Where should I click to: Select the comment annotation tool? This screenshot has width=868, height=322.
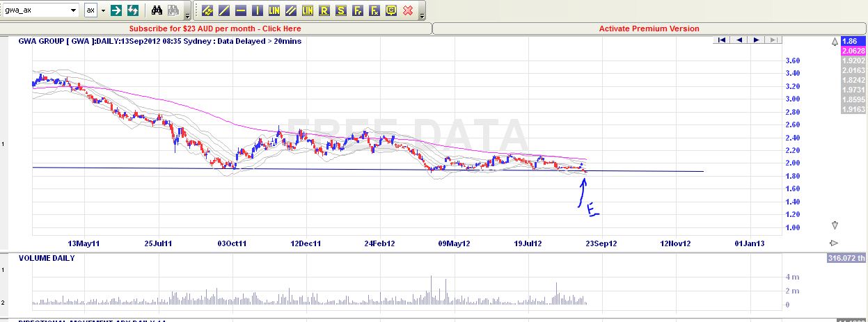pos(391,10)
